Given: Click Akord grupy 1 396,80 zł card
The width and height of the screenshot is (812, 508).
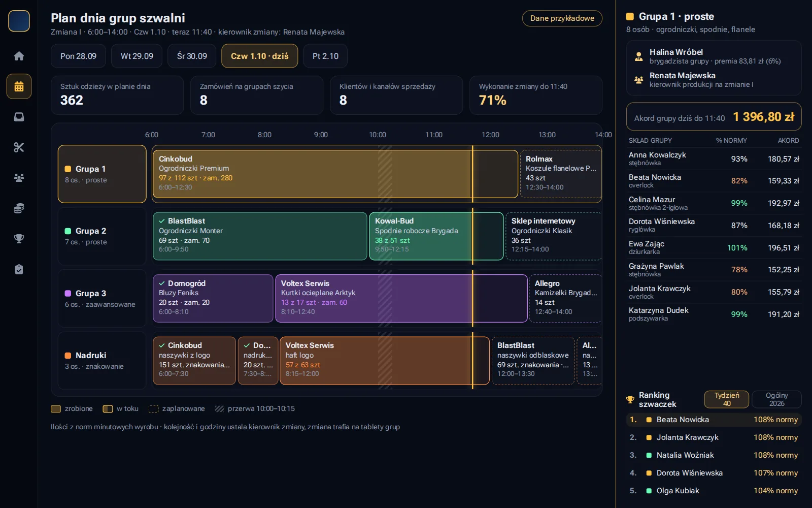Looking at the screenshot, I should (714, 117).
